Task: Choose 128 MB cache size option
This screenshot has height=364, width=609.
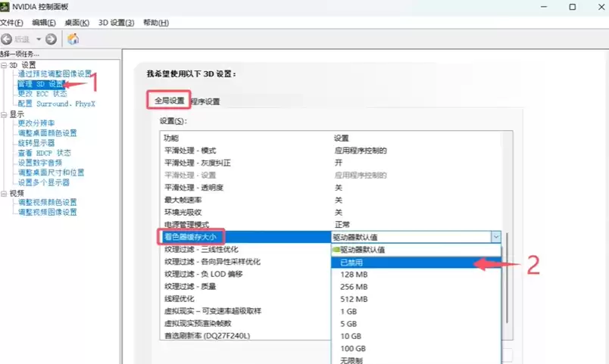Action: click(417, 275)
